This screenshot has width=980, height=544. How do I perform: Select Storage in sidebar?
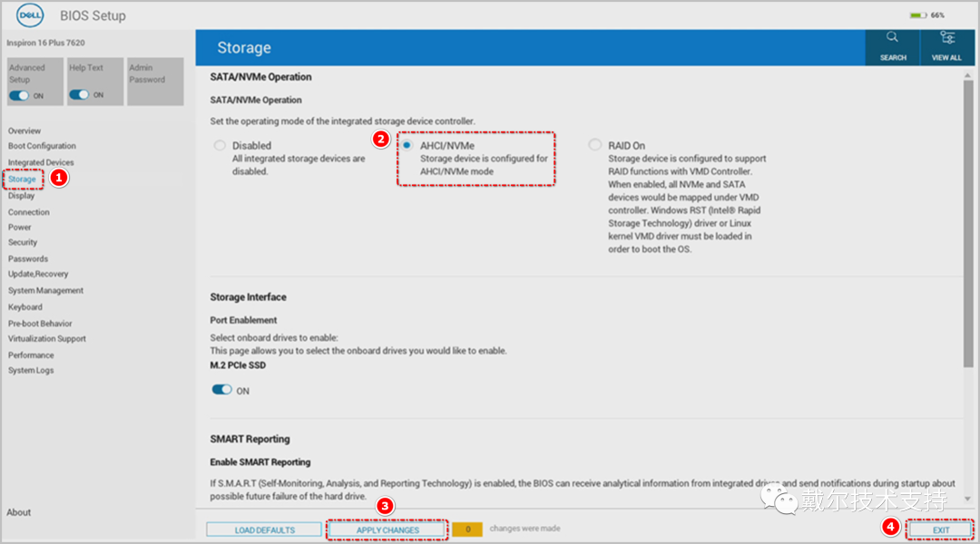[x=22, y=180]
